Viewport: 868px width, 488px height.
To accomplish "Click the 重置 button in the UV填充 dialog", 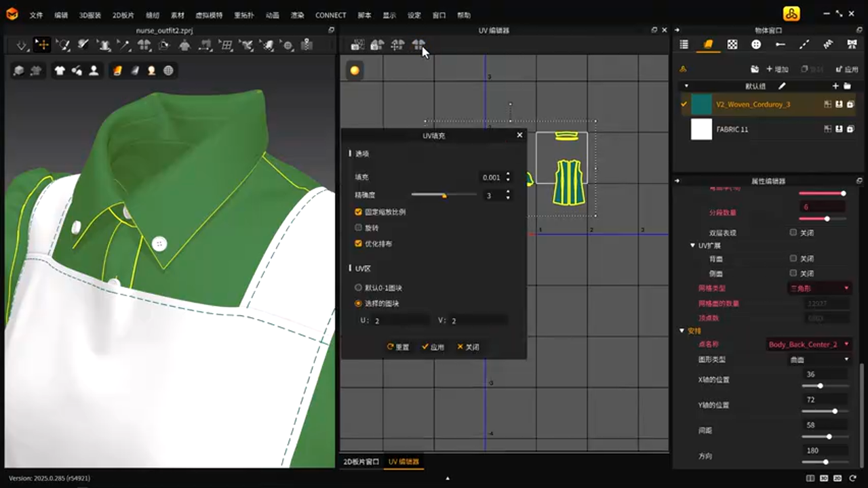I will click(398, 347).
